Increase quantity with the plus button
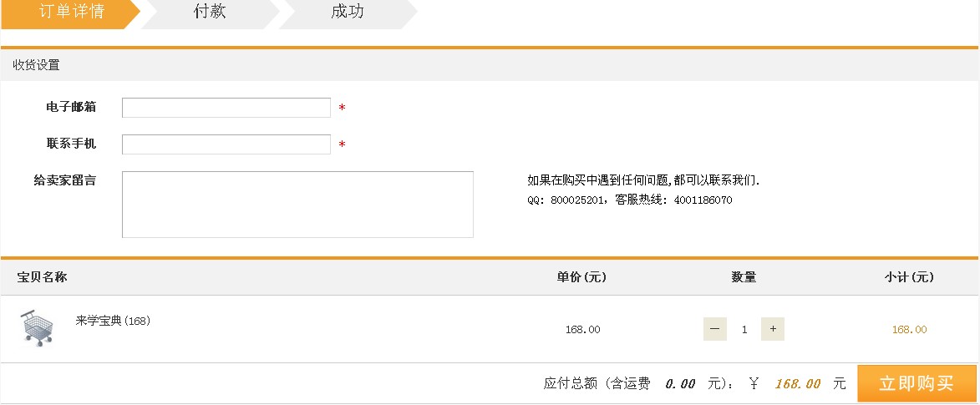 [x=773, y=329]
